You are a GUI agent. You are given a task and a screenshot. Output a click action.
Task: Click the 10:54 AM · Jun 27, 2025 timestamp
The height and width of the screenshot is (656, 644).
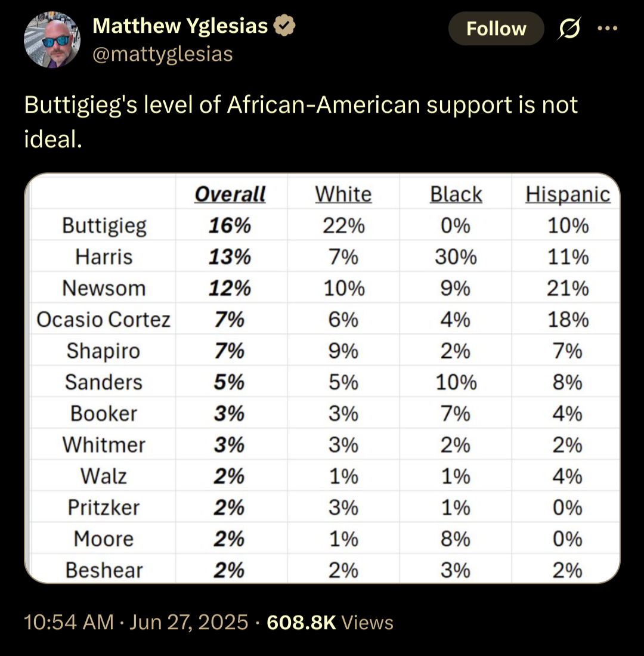pos(136,622)
